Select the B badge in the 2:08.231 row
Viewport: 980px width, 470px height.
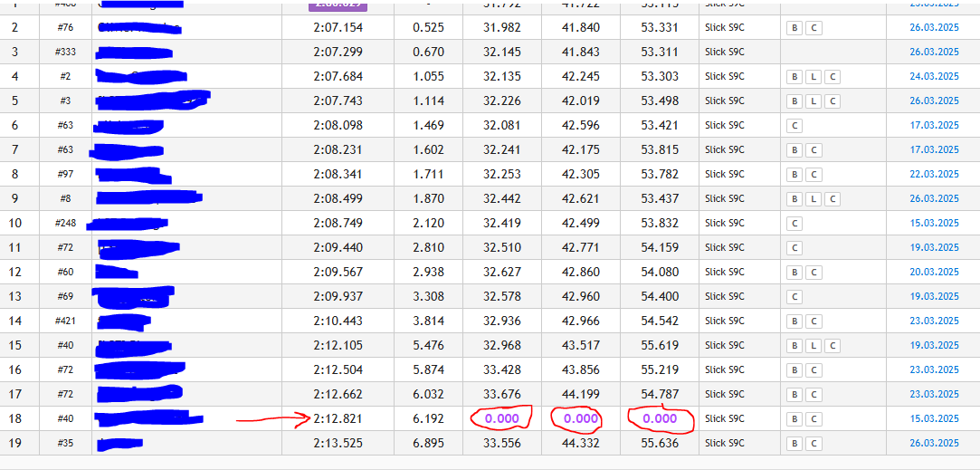tap(794, 150)
